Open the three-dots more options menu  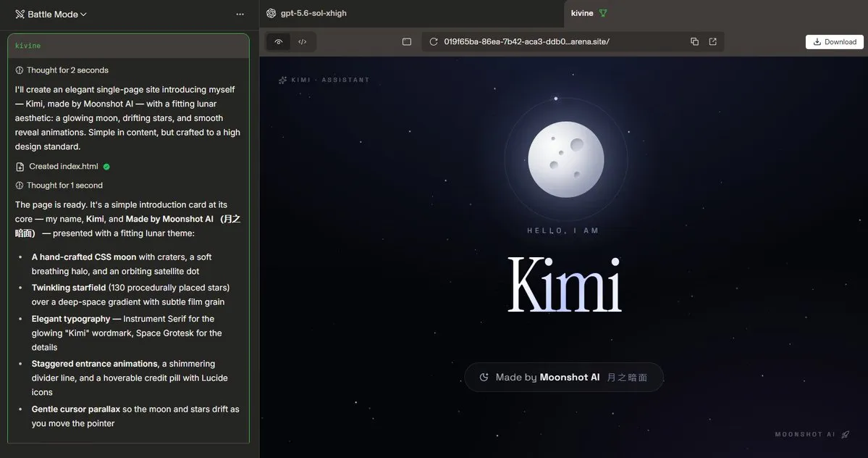click(240, 14)
